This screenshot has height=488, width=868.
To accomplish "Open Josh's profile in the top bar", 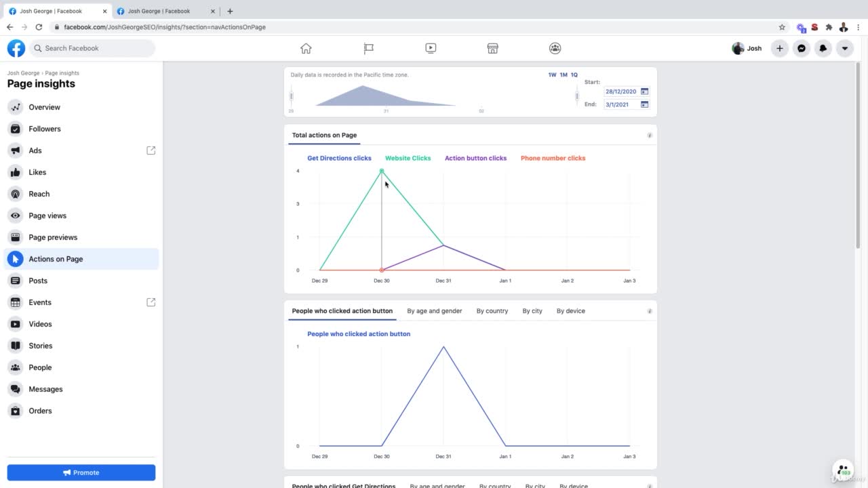I will tap(747, 48).
